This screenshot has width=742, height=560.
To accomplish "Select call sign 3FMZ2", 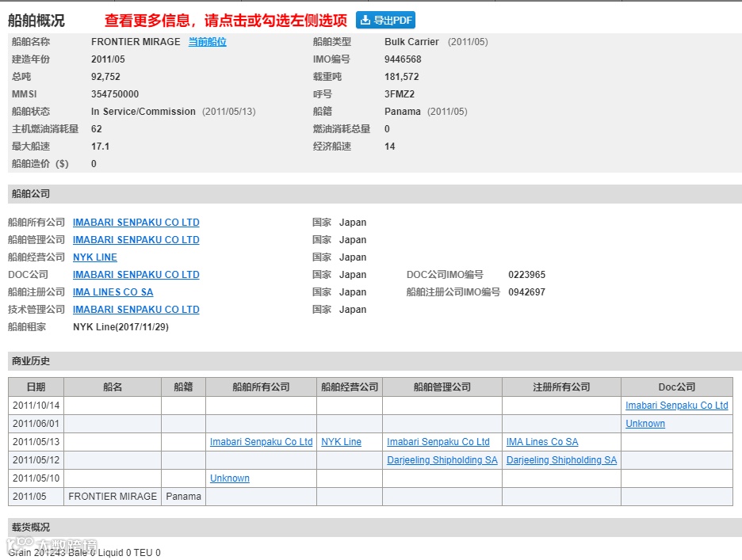I will 400,94.
